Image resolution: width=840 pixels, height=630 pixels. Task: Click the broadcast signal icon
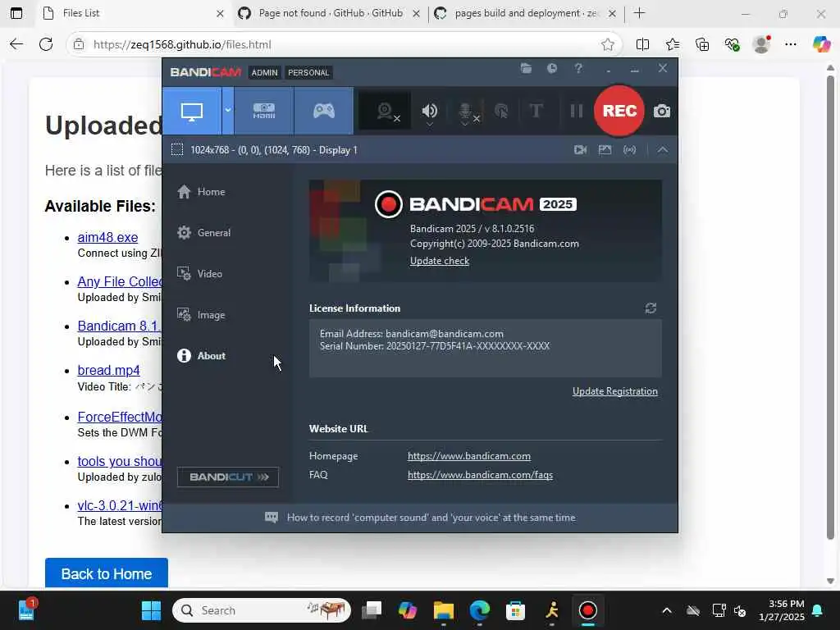pyautogui.click(x=629, y=150)
